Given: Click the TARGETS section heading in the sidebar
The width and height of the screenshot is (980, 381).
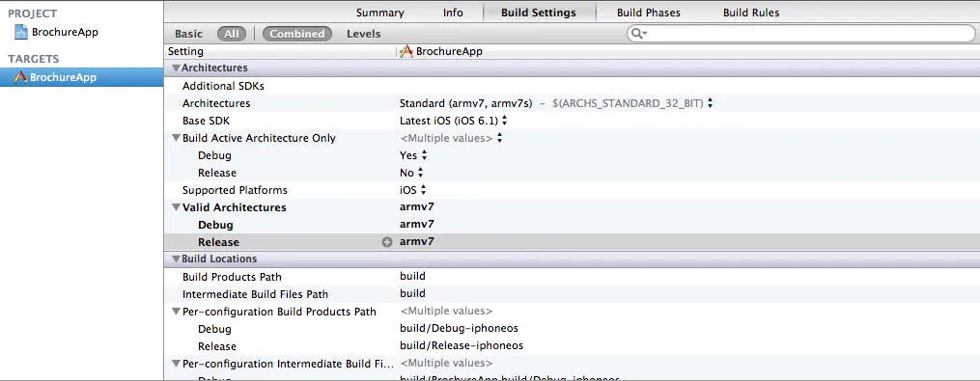Looking at the screenshot, I should [x=33, y=59].
